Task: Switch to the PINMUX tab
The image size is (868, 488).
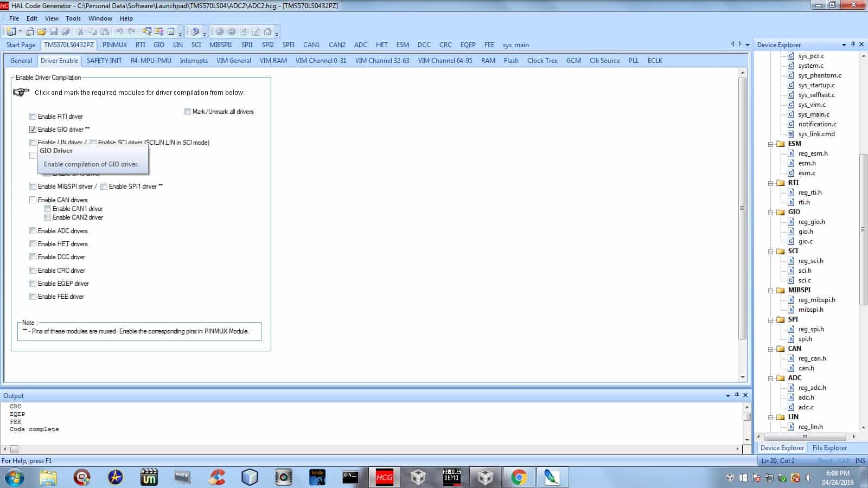Action: (x=114, y=45)
